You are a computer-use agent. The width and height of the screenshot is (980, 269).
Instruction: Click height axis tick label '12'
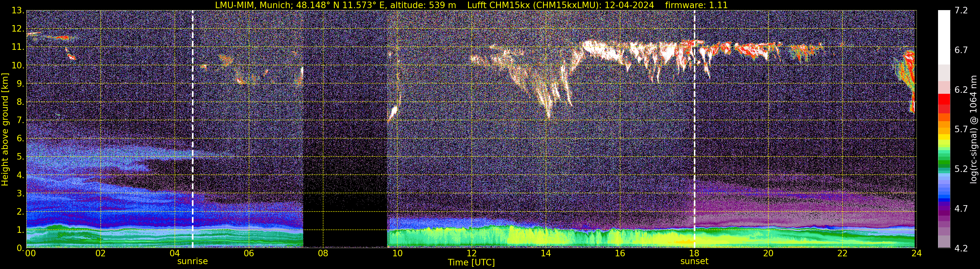(x=18, y=29)
